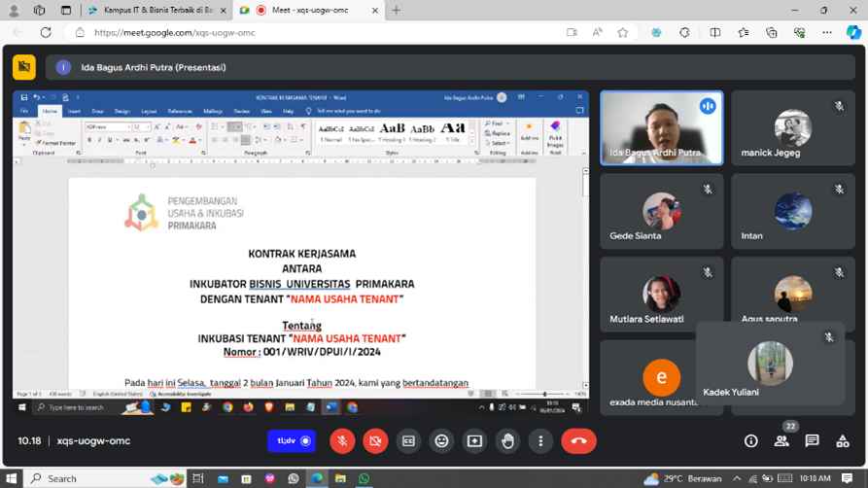The width and height of the screenshot is (868, 488).
Task: Refresh the Meet page
Action: (46, 33)
